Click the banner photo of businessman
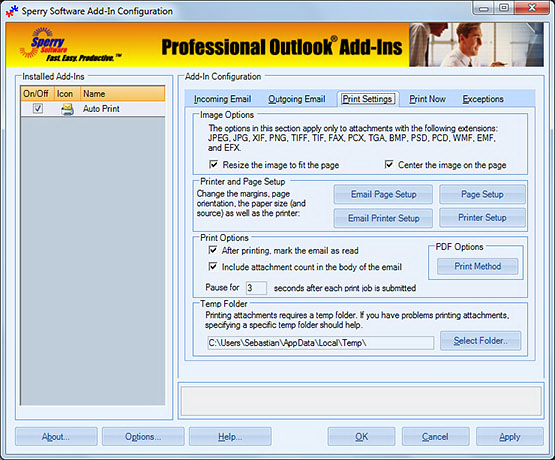555x460 pixels. (x=476, y=45)
